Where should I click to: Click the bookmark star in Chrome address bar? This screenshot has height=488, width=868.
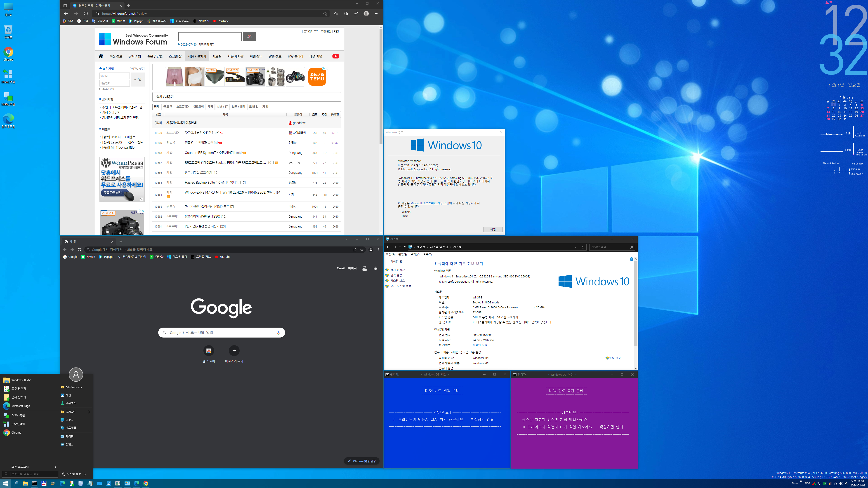(x=362, y=250)
